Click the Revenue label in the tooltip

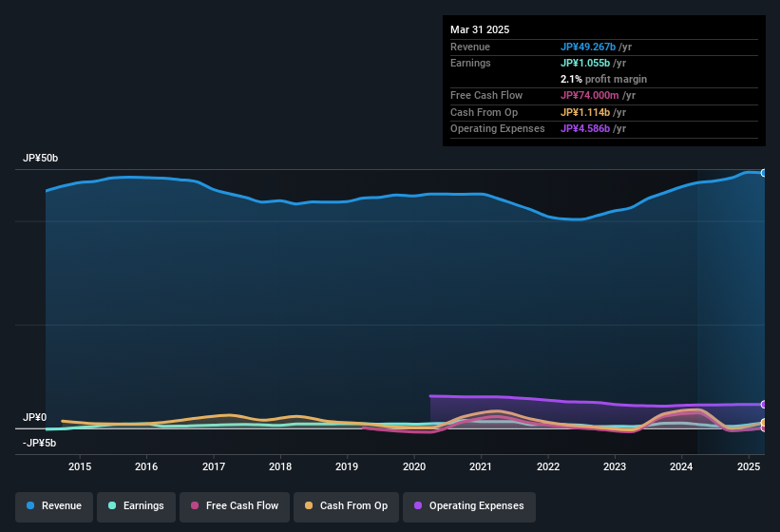tap(470, 47)
